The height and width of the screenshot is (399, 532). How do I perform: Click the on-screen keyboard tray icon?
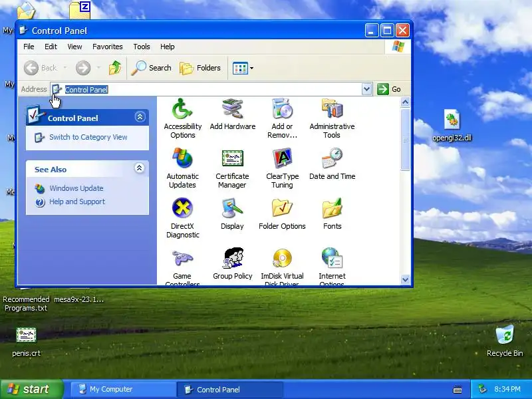(458, 390)
